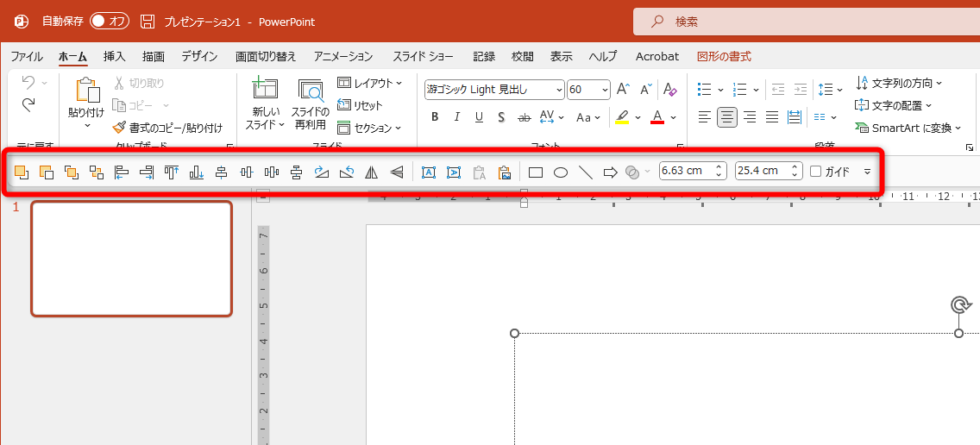Switch to the 図形の書式 tab
The width and height of the screenshot is (980, 445).
point(724,57)
